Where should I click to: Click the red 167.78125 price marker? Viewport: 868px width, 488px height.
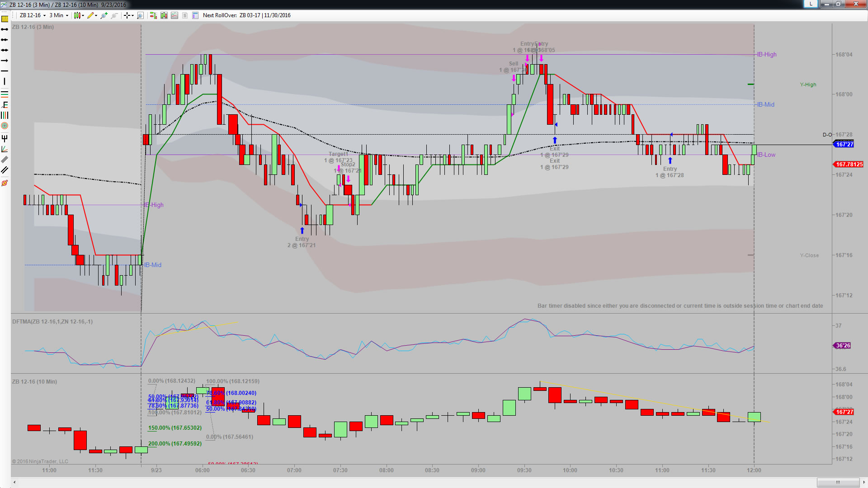click(848, 164)
